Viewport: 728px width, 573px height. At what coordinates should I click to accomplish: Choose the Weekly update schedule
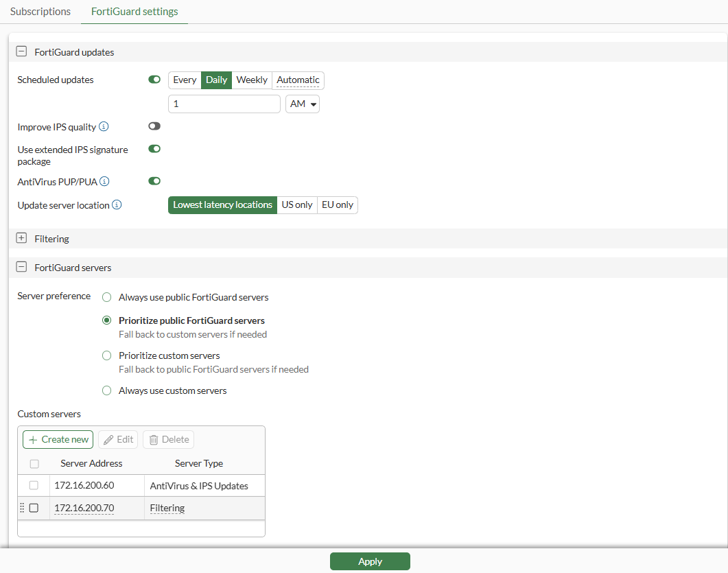point(252,80)
